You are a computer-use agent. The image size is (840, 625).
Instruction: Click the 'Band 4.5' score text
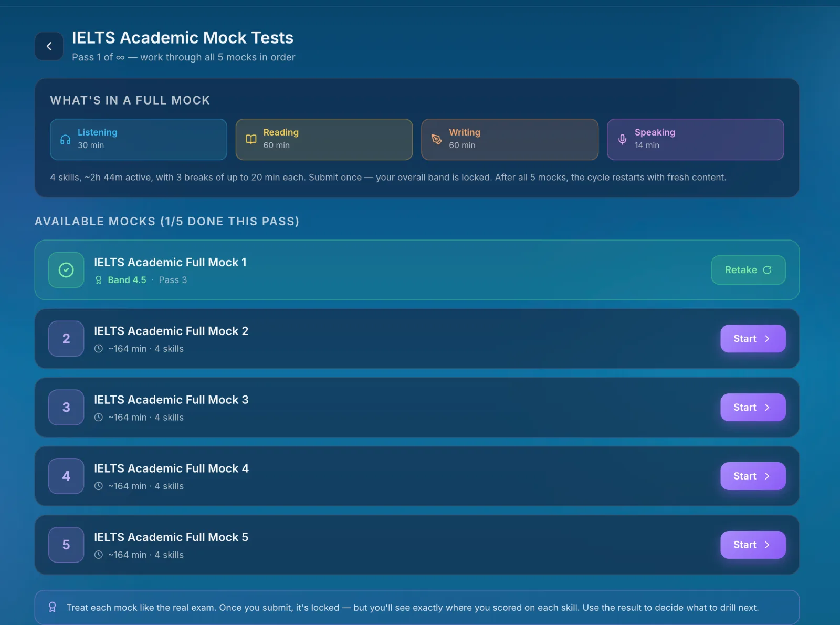pos(127,280)
